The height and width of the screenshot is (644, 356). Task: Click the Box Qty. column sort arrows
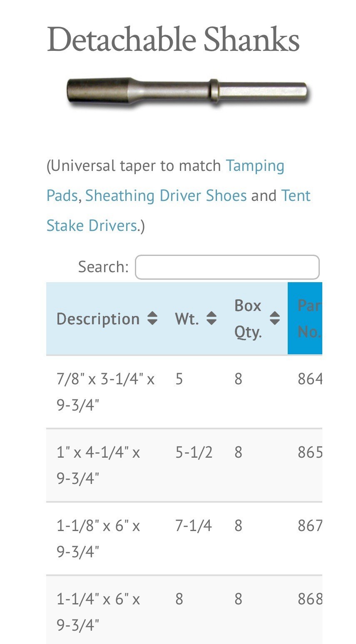point(274,318)
